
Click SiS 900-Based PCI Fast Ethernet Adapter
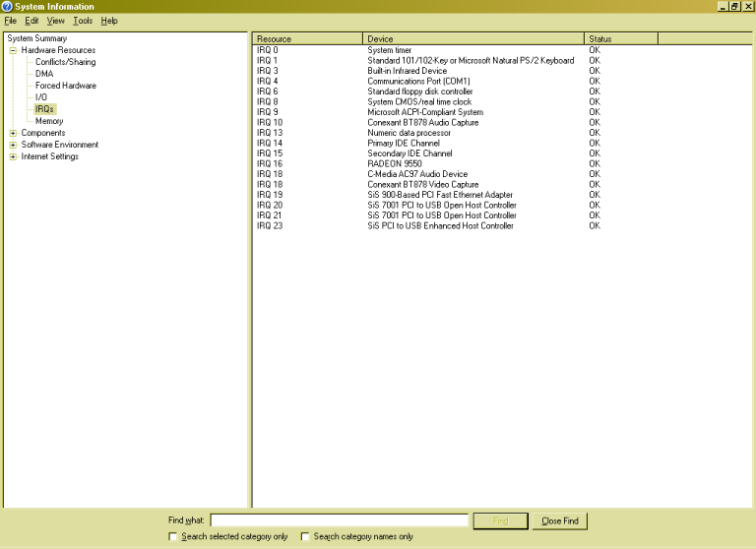click(440, 195)
